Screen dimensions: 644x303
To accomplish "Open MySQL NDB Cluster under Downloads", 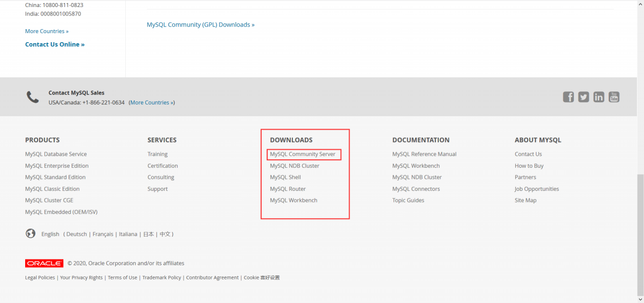I will [294, 166].
